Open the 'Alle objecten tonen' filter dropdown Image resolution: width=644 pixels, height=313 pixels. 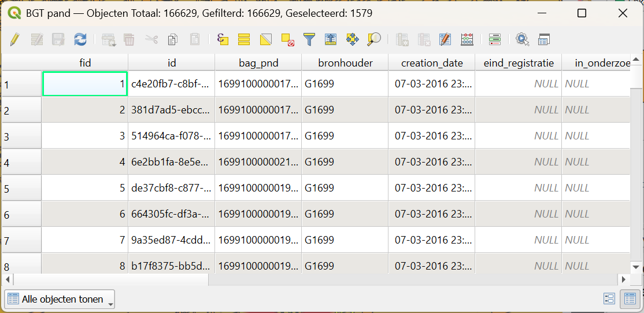point(60,299)
